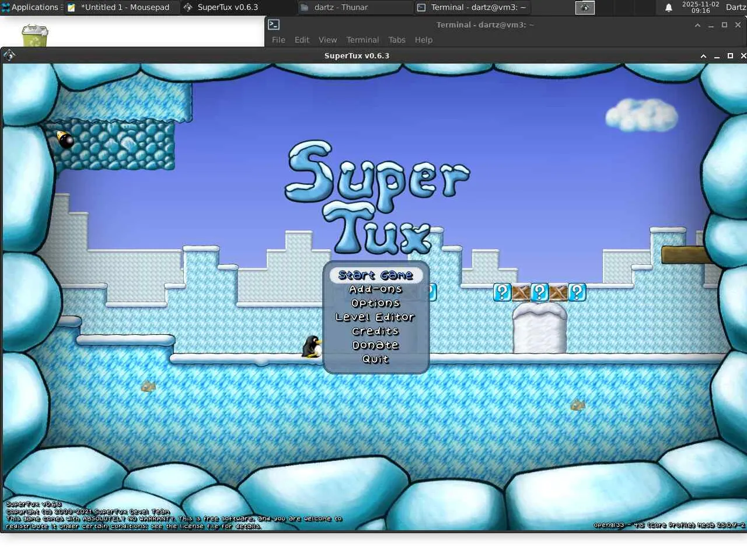Open the Terminal window's Help menu

point(424,40)
